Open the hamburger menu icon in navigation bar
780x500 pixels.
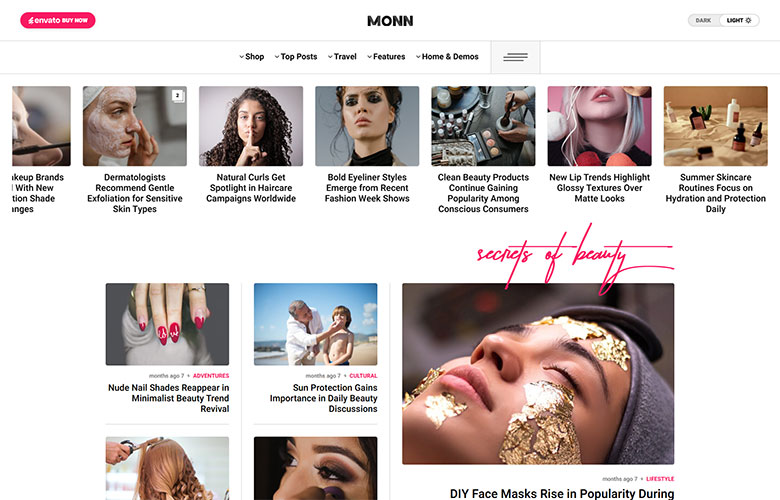[x=515, y=57]
